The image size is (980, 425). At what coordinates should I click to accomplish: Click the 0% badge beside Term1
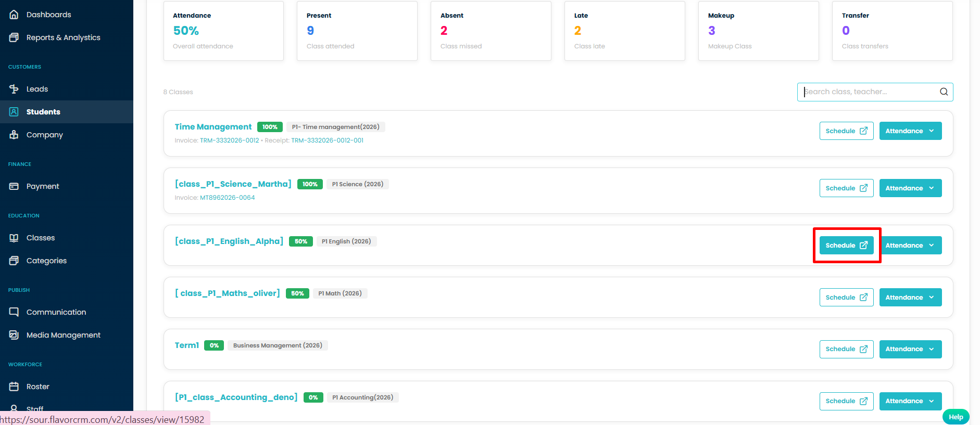pyautogui.click(x=214, y=345)
